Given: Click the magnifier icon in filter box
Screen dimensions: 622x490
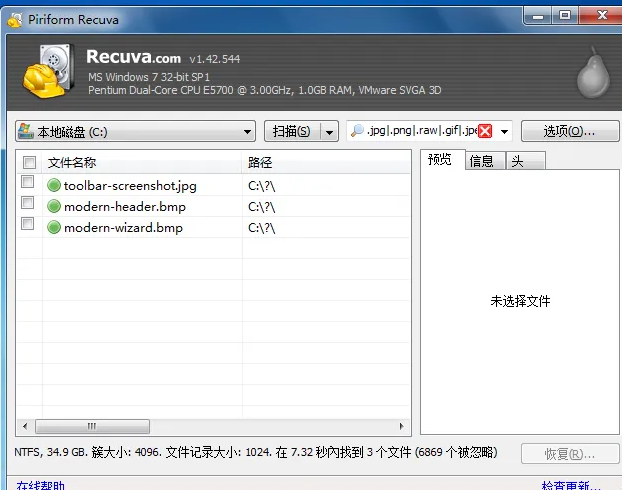Looking at the screenshot, I should pos(357,131).
